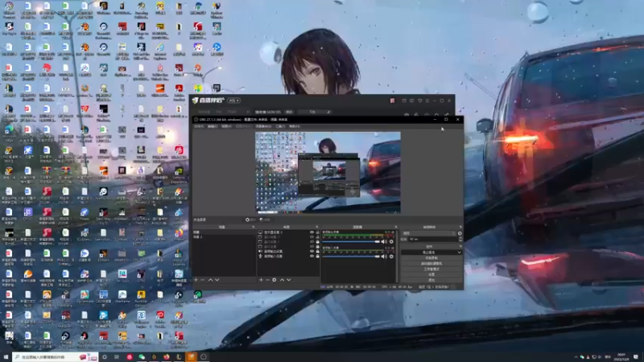Screen dimensions: 644x362
Task: Adjust the lower mixer channel volume slider
Action: click(x=351, y=257)
